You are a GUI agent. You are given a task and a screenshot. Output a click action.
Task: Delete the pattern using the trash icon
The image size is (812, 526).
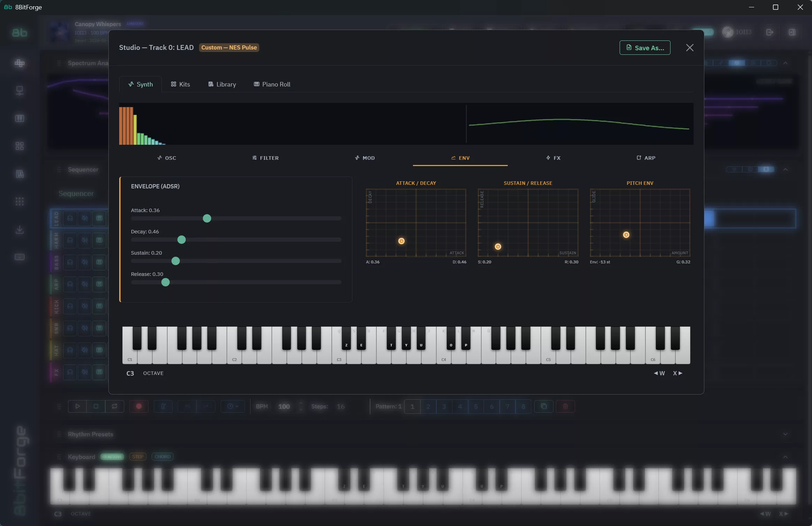pyautogui.click(x=565, y=406)
